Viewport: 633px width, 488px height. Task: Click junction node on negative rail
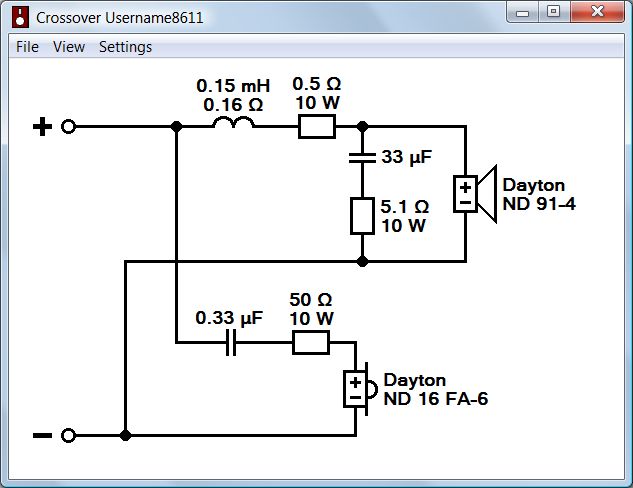[126, 435]
